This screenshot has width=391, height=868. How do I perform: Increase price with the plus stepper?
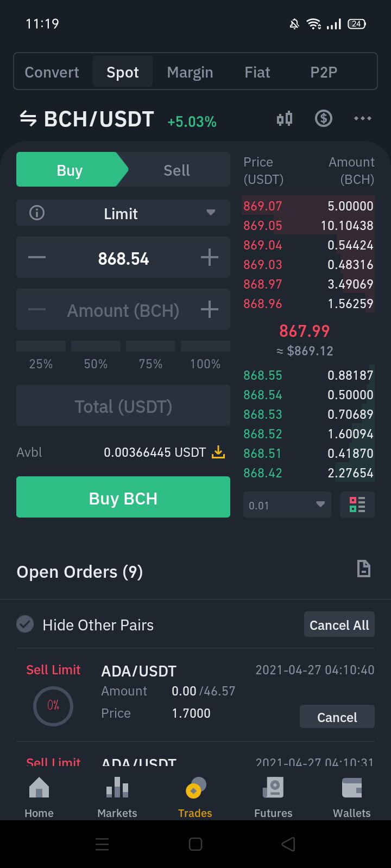coord(210,258)
